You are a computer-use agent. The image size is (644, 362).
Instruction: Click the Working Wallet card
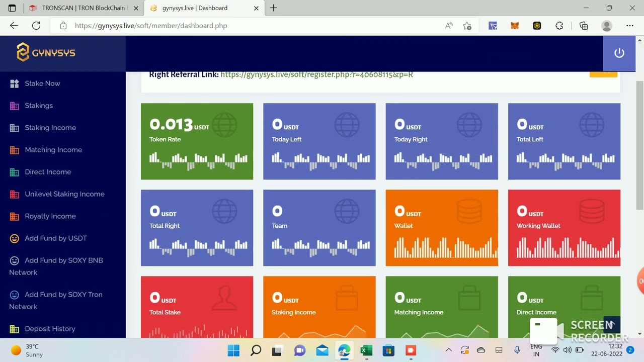click(564, 228)
